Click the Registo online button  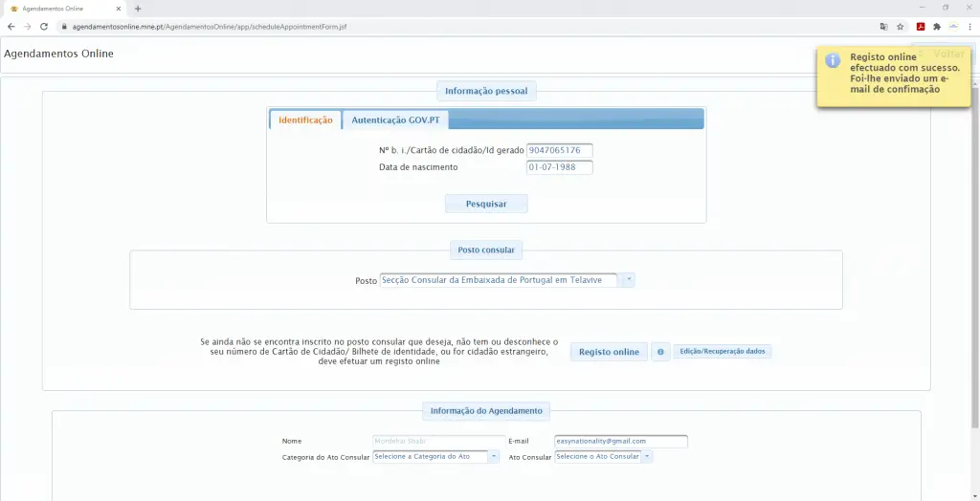coord(609,352)
